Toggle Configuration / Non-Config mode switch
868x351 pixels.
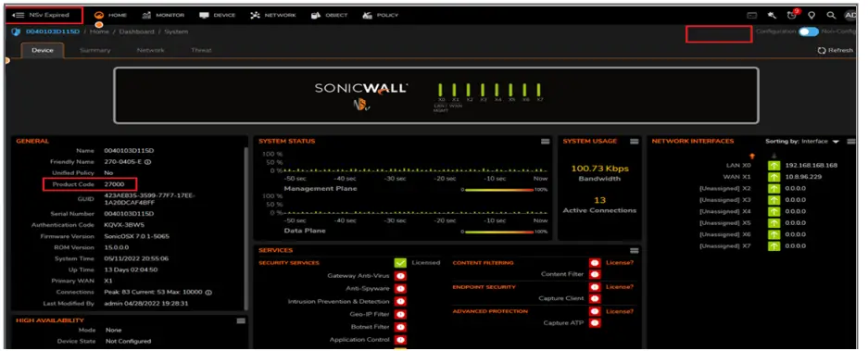(x=808, y=31)
